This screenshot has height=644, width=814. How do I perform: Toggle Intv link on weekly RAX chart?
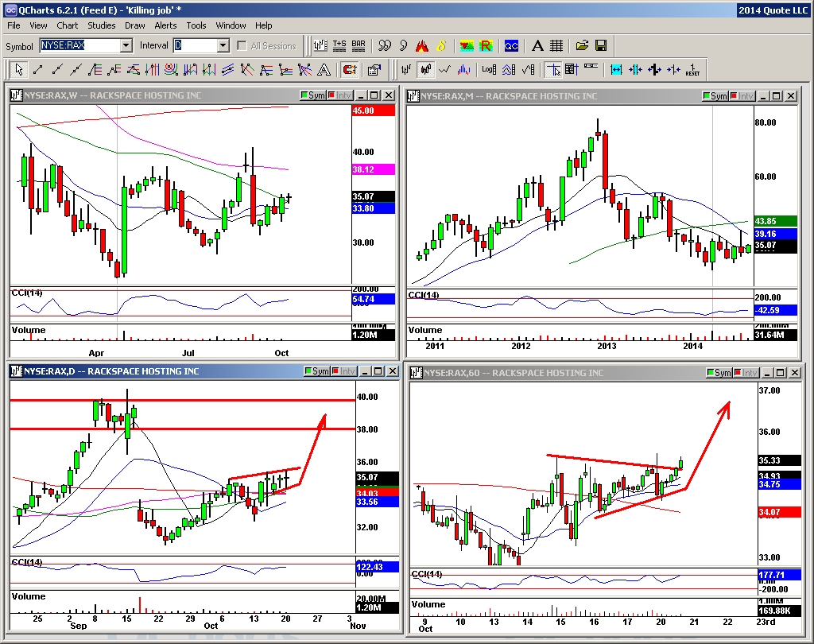pos(340,95)
